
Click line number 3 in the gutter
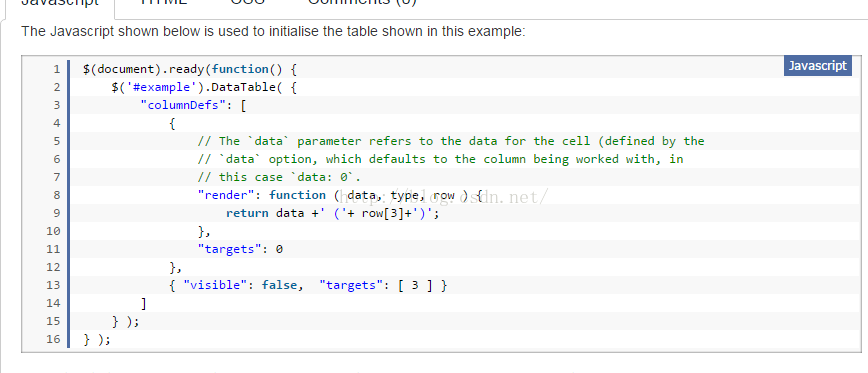click(56, 105)
